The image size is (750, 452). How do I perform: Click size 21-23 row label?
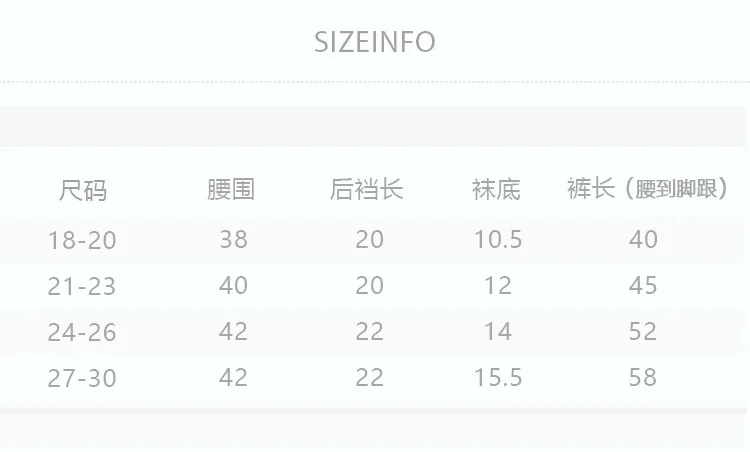(x=82, y=287)
